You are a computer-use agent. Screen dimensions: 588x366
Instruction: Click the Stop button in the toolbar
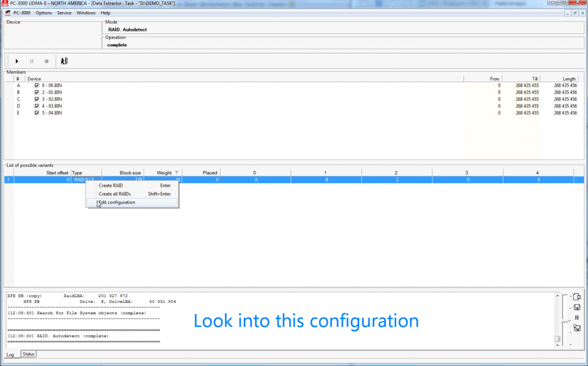(47, 61)
